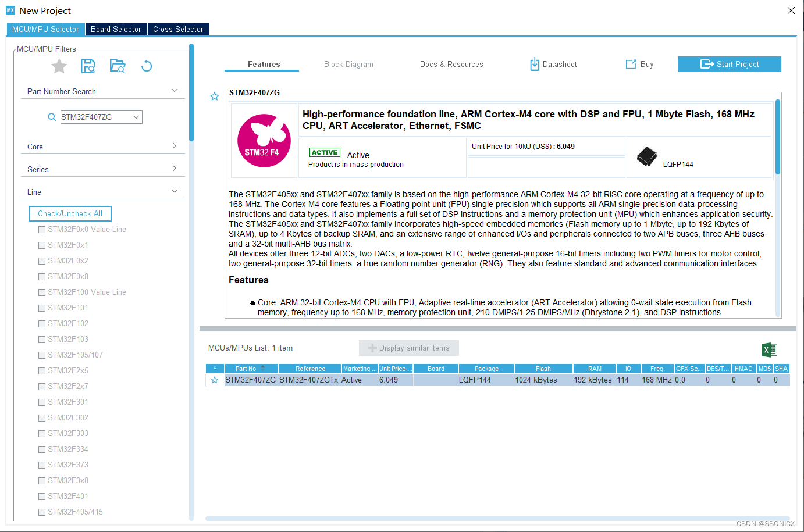
Task: Collapse the Line filter section
Action: (175, 191)
